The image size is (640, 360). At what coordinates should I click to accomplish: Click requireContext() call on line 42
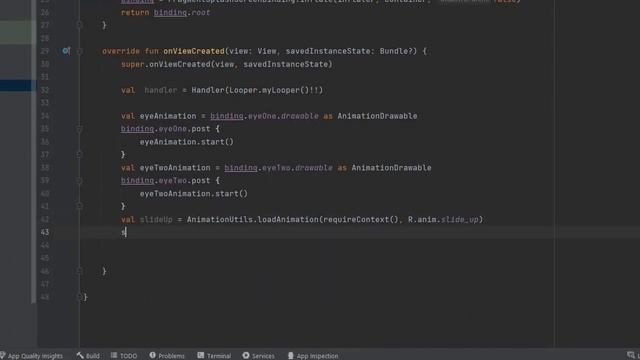360,220
